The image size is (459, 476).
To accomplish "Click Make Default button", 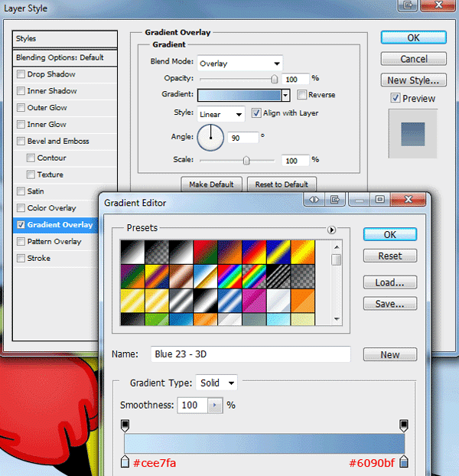I will (211, 184).
